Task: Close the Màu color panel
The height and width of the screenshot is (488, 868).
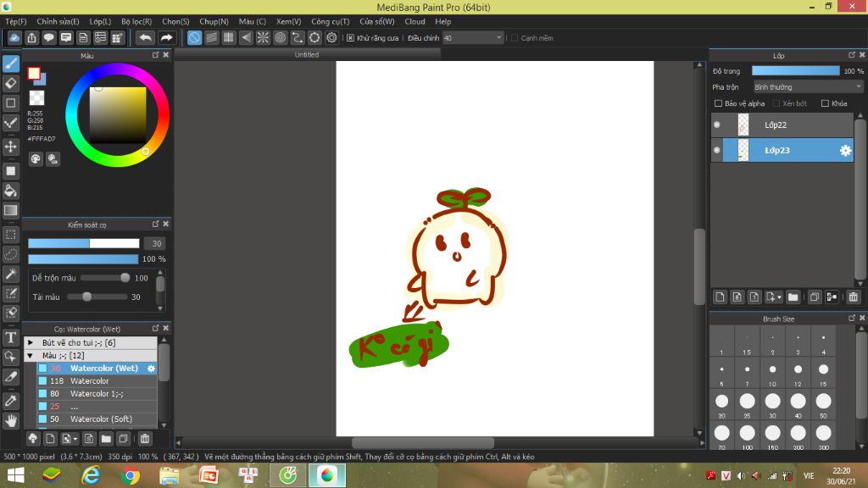Action: click(166, 55)
